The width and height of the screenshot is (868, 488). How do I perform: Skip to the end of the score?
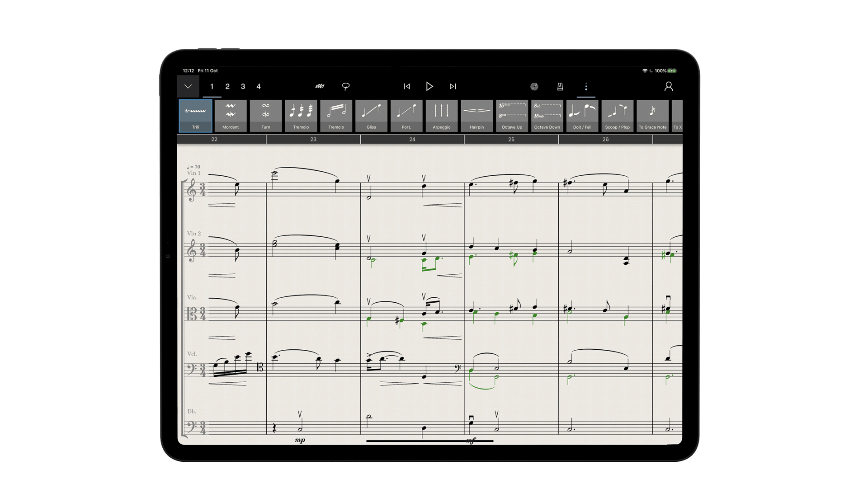coord(453,86)
